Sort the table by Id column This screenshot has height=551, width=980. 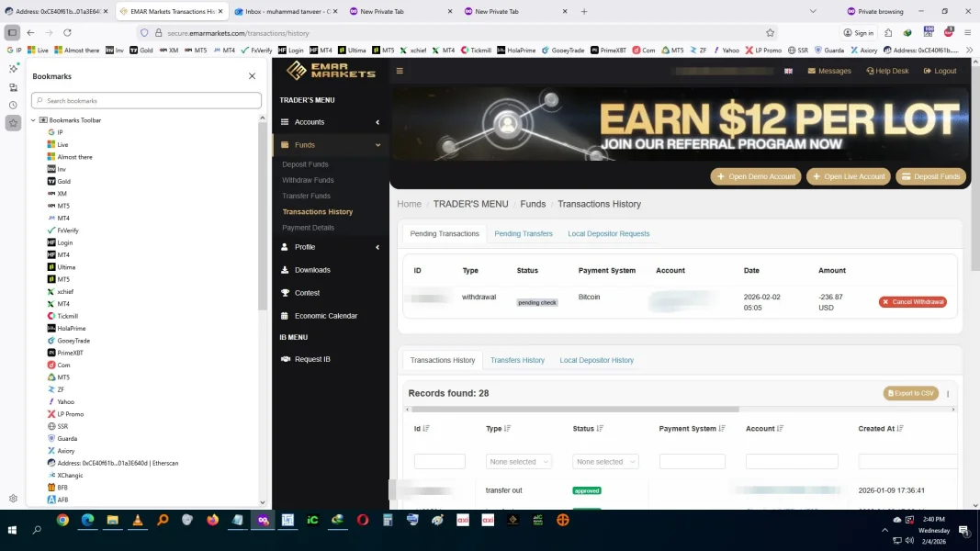tap(422, 429)
